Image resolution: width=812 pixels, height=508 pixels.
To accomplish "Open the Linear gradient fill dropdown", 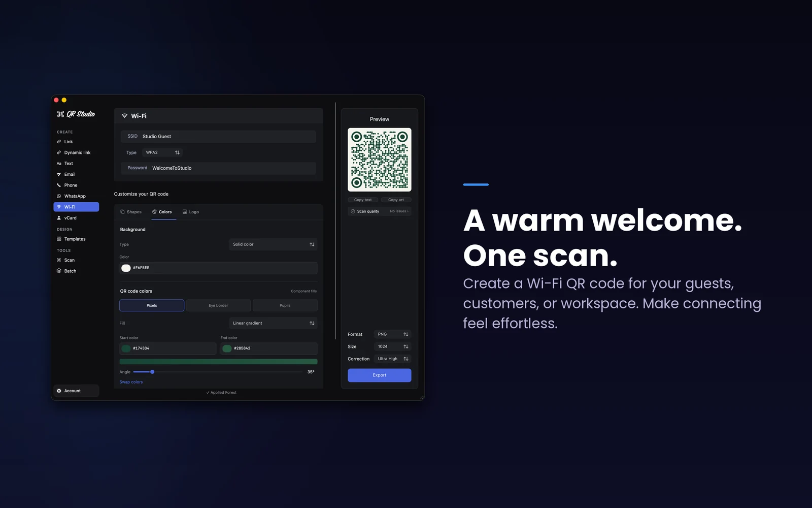I will tap(273, 323).
